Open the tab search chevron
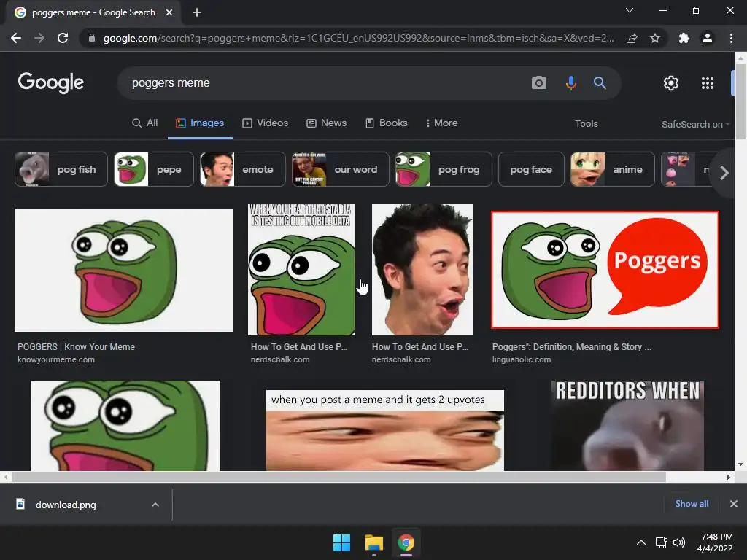The width and height of the screenshot is (747, 560). (630, 10)
